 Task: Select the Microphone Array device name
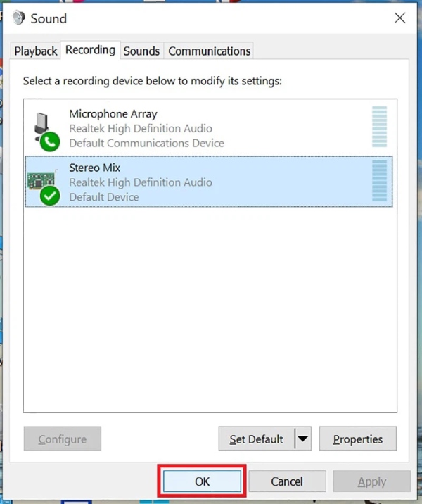click(x=113, y=114)
